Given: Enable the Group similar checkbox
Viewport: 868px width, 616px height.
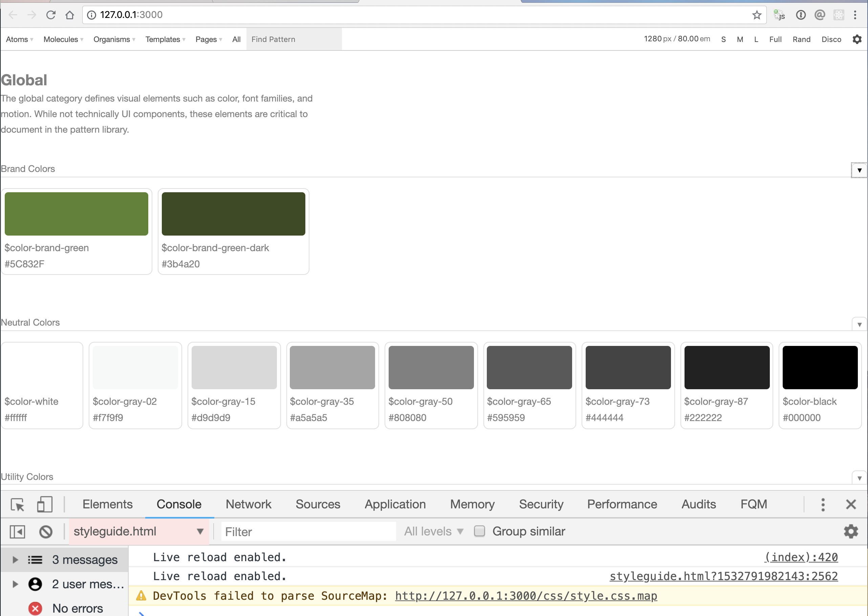Looking at the screenshot, I should [479, 531].
